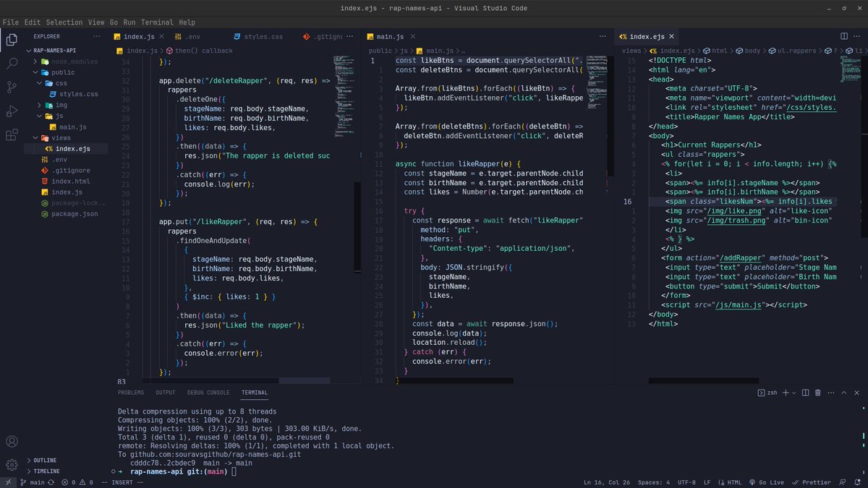Image resolution: width=868 pixels, height=488 pixels.
Task: Open the Selection menu
Action: (x=64, y=22)
